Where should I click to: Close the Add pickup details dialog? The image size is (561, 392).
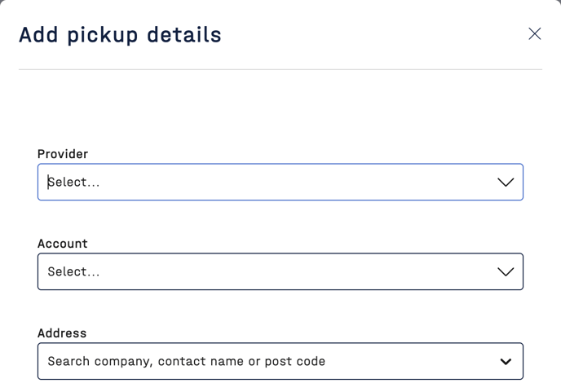pyautogui.click(x=534, y=33)
